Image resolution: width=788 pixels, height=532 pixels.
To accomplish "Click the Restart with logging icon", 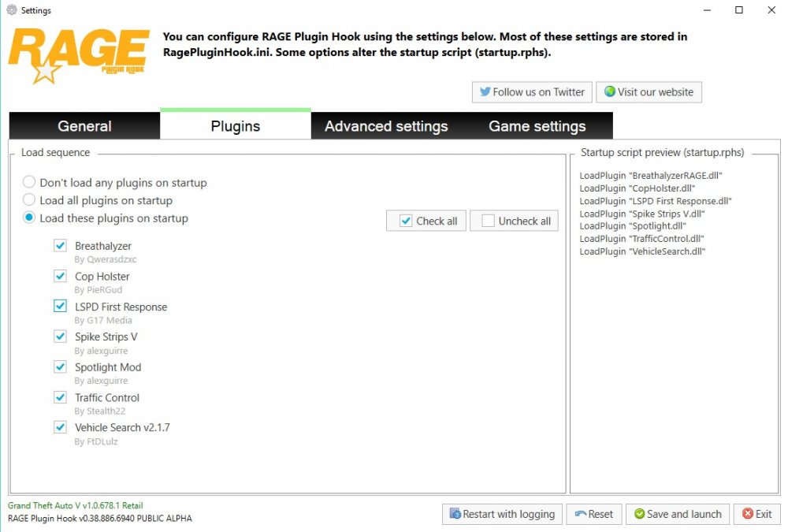I will tap(455, 513).
